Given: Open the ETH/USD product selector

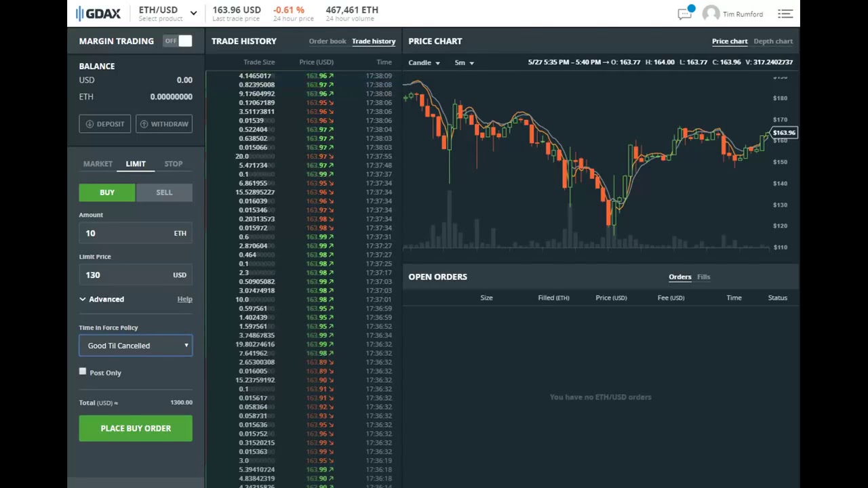Looking at the screenshot, I should tap(167, 13).
